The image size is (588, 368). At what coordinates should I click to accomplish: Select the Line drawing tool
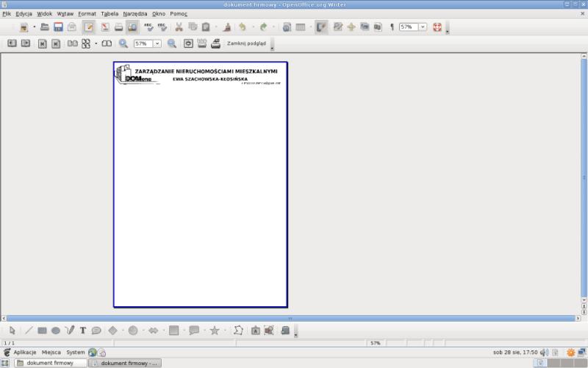pyautogui.click(x=29, y=331)
